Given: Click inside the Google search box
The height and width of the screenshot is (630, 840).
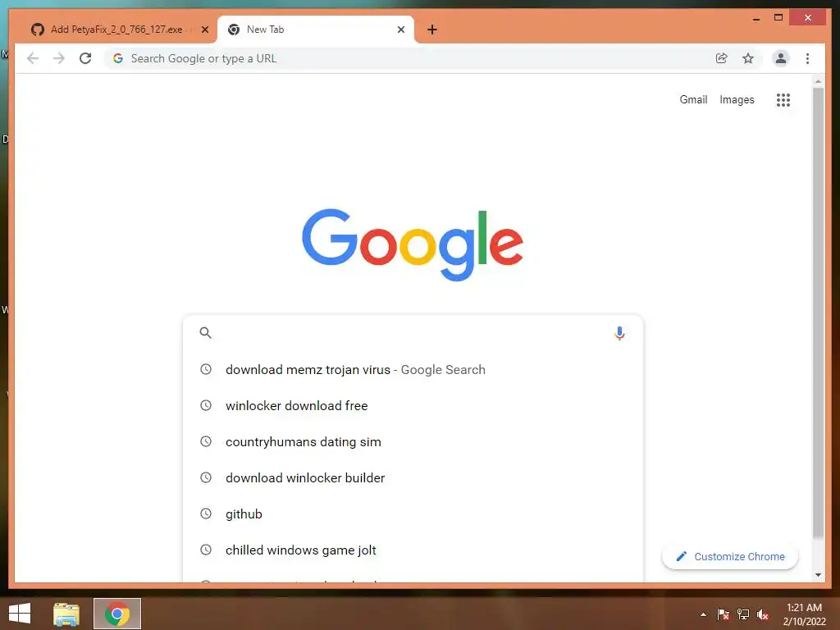Looking at the screenshot, I should (412, 333).
